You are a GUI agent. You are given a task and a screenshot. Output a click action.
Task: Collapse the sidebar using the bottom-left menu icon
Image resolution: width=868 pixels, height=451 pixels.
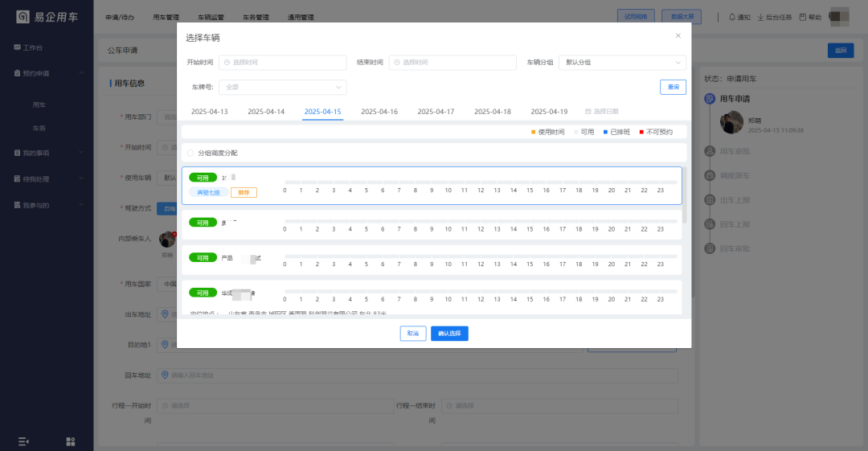point(23,441)
